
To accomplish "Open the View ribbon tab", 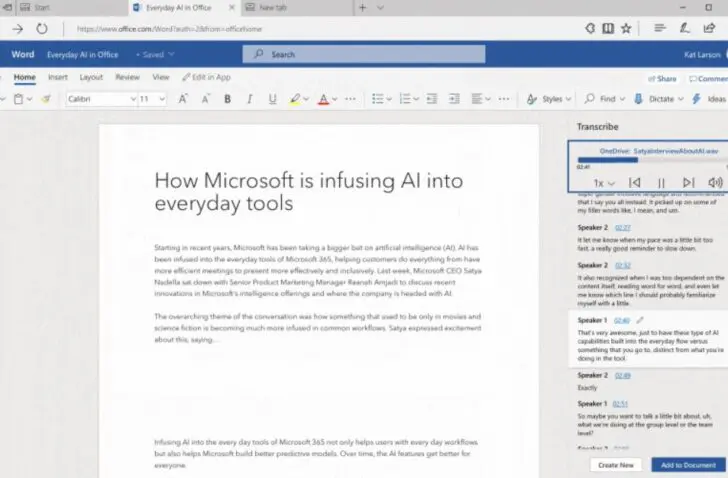I will [x=161, y=78].
